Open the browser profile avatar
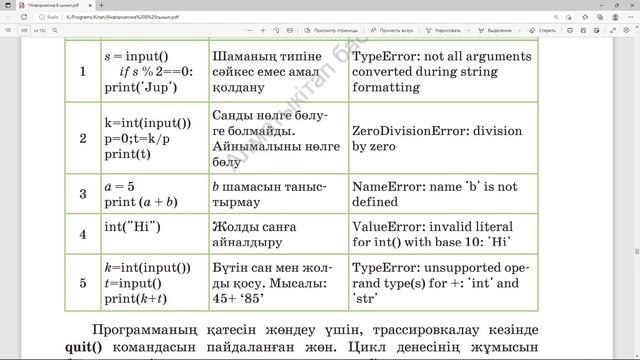 615,17
